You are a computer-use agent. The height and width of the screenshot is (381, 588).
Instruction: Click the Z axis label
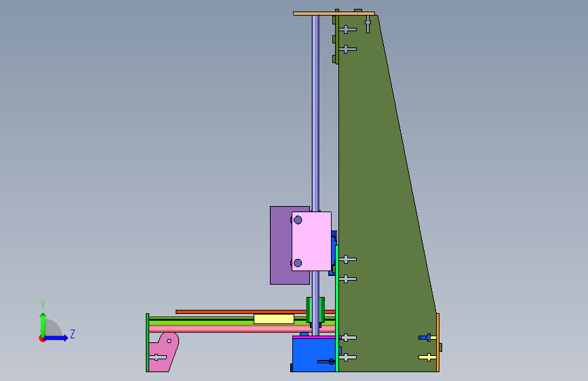(73, 334)
